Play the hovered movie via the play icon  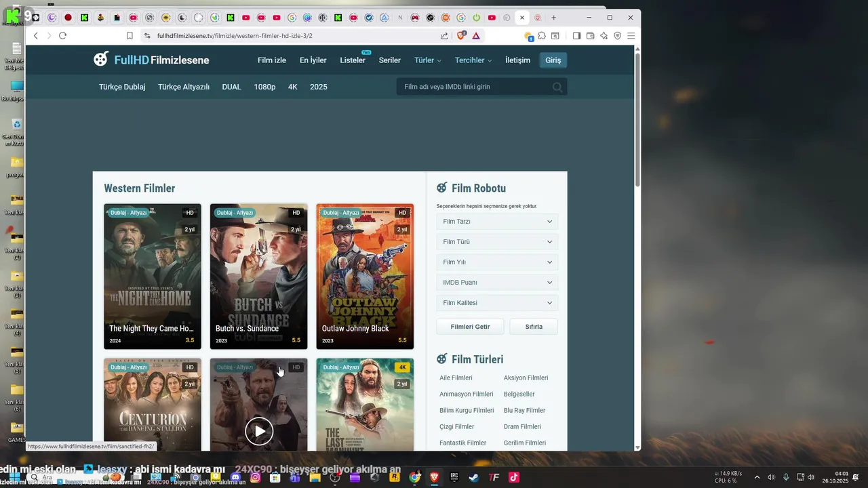259,431
